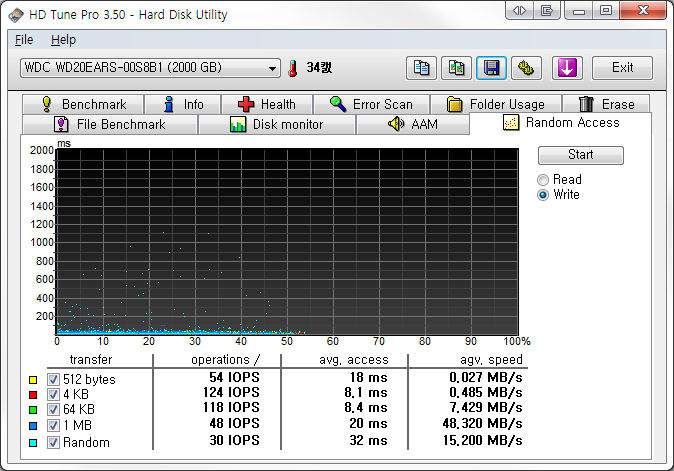Switch to the Info tab
This screenshot has width=674, height=471.
[x=183, y=104]
